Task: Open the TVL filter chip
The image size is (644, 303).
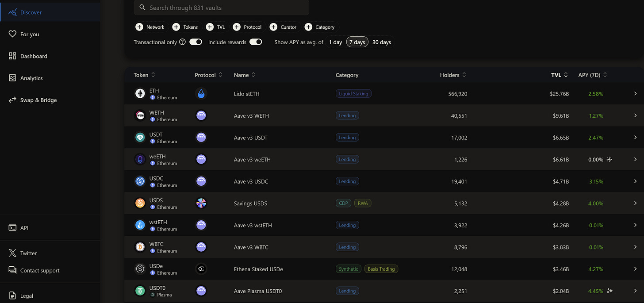Action: [x=216, y=27]
